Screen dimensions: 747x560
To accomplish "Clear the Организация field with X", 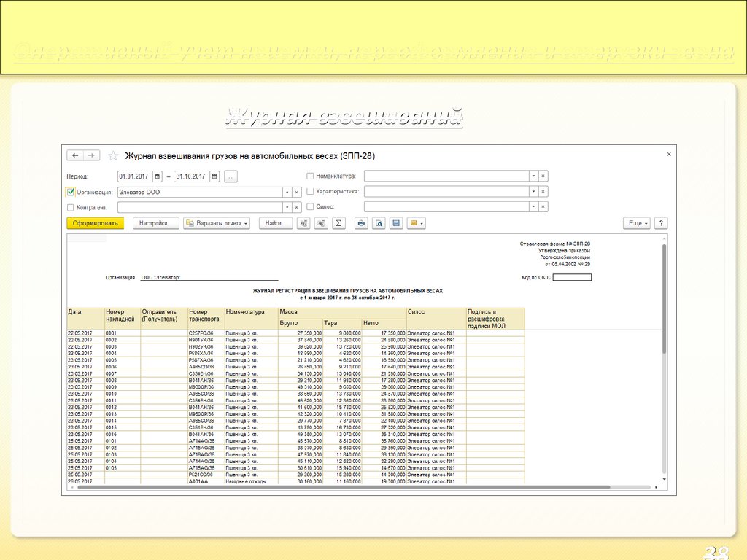I will 296,192.
